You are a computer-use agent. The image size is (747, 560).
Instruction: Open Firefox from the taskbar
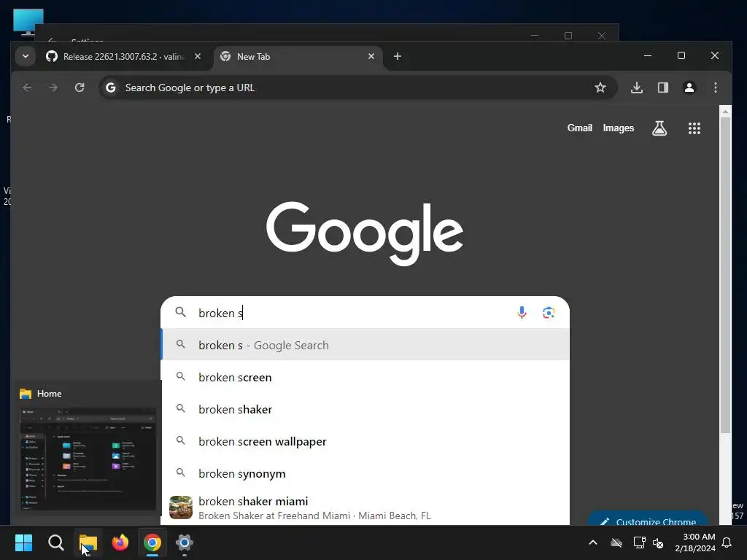pos(120,542)
